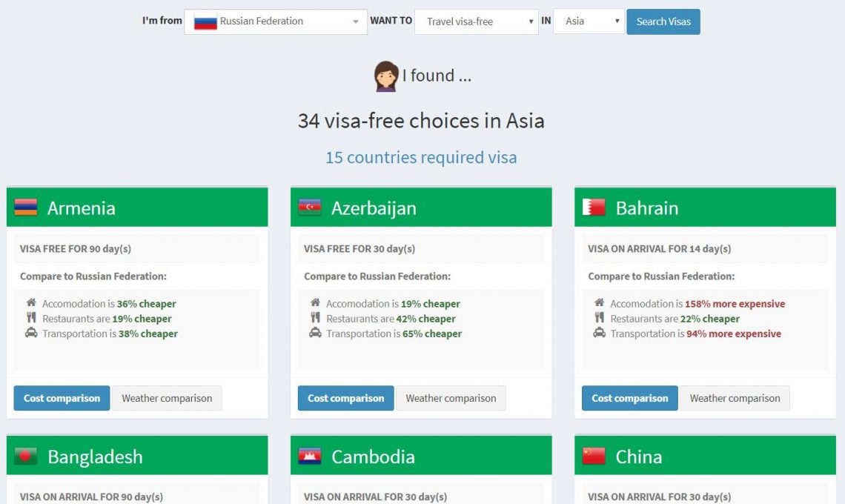
Task: Click the Azerbaijan card title
Action: coord(374,208)
